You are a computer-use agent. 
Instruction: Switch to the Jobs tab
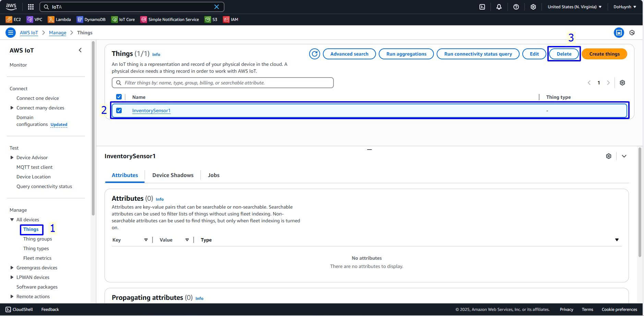214,175
